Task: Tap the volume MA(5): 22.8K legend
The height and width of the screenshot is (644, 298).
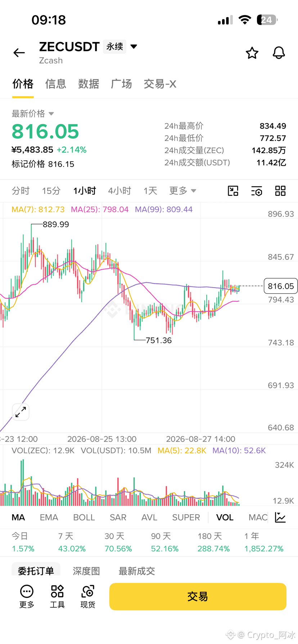Action: [182, 451]
